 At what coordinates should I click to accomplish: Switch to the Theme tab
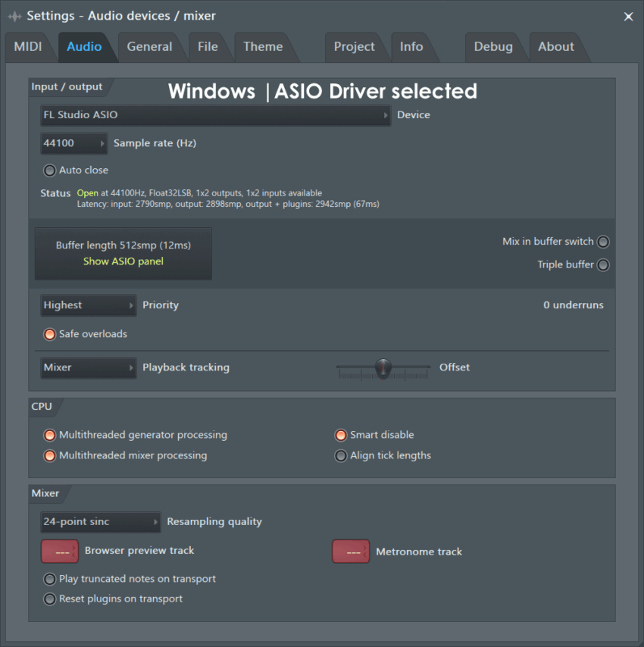click(x=262, y=46)
